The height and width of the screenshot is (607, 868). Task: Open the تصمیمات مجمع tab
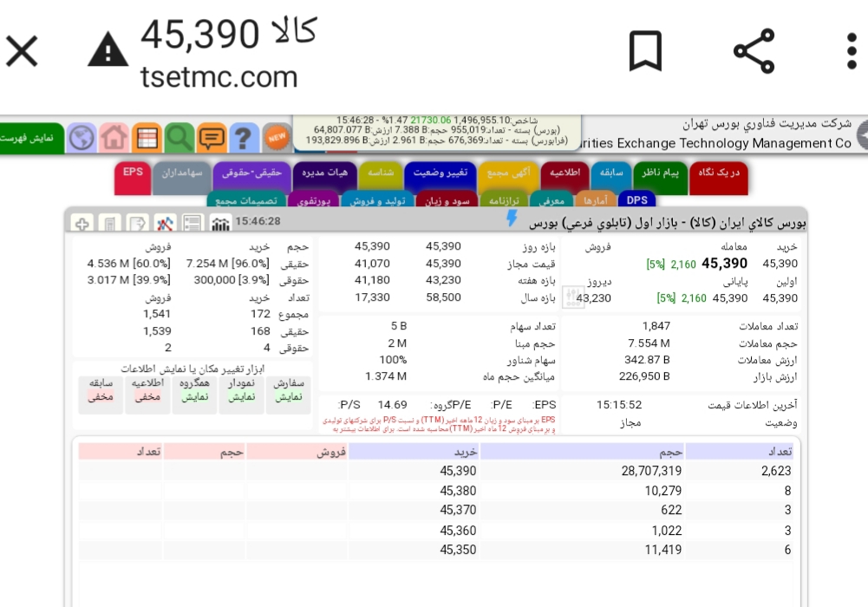pos(246,200)
